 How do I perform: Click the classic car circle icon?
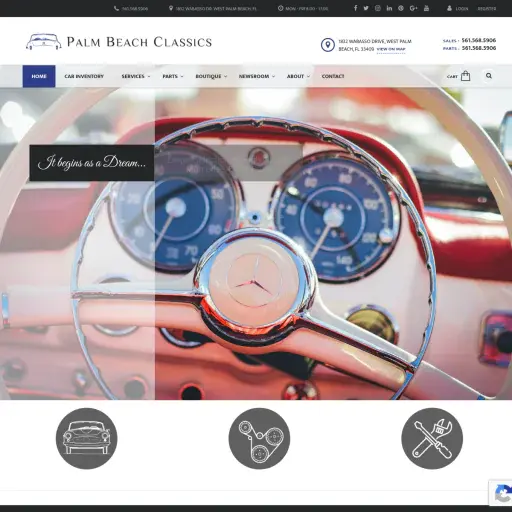(x=87, y=438)
